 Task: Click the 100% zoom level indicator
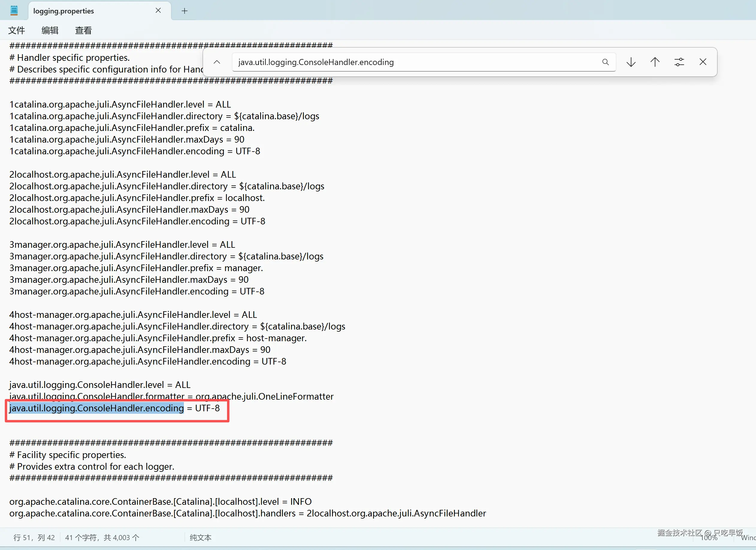709,538
